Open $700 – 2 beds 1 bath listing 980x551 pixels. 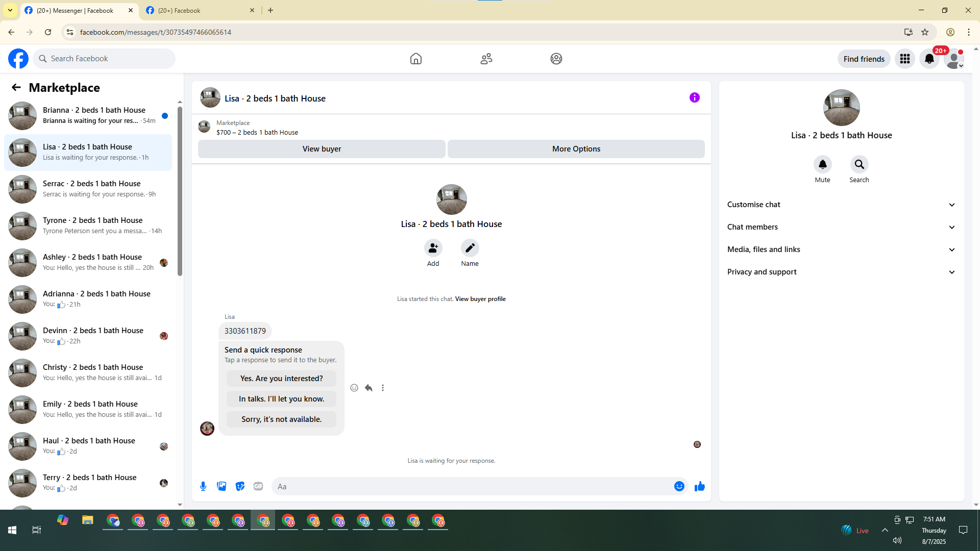(x=257, y=132)
